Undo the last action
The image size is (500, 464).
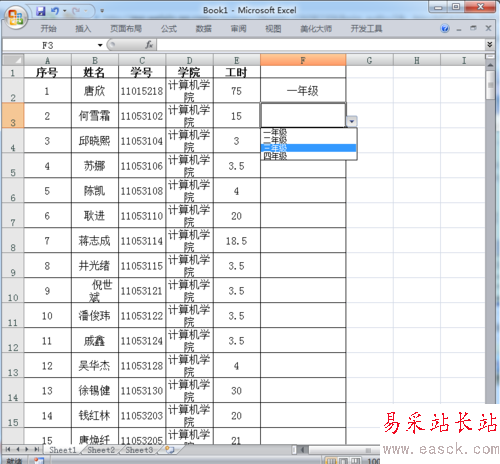[54, 11]
